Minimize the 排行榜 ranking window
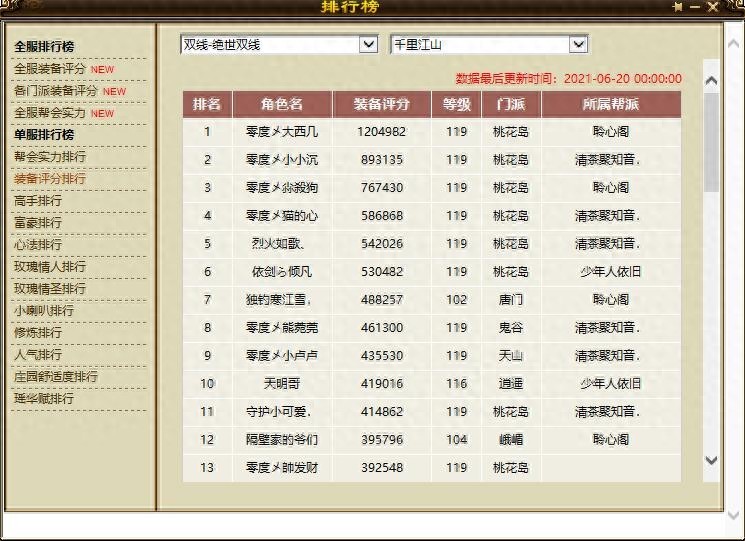This screenshot has height=541, width=745. pos(695,7)
